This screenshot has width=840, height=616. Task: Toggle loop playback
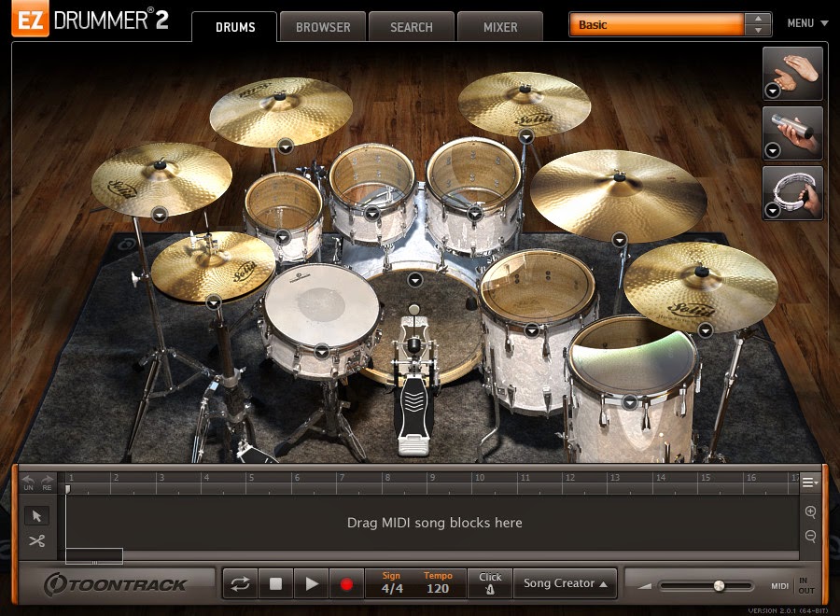point(240,583)
